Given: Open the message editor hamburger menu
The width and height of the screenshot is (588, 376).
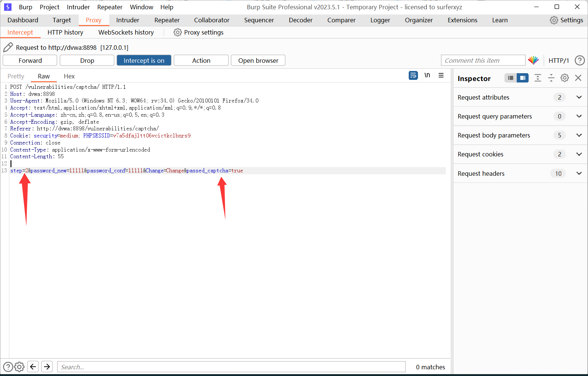Looking at the screenshot, I should pyautogui.click(x=441, y=75).
